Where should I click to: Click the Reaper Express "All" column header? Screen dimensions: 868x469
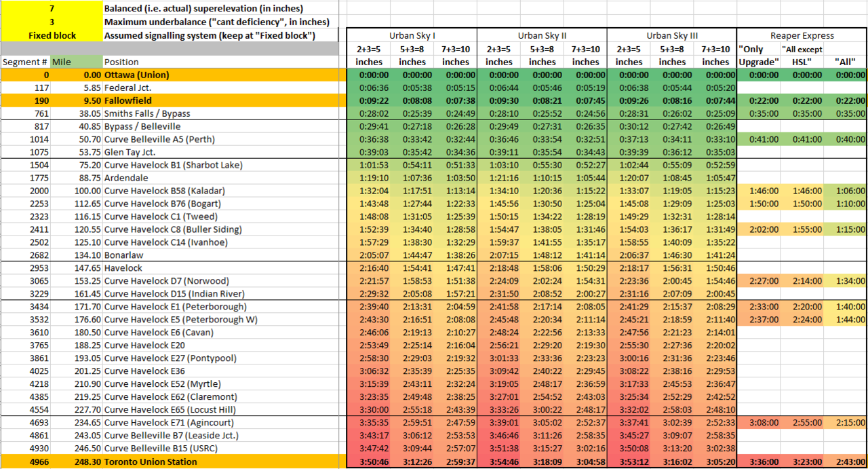pos(845,62)
